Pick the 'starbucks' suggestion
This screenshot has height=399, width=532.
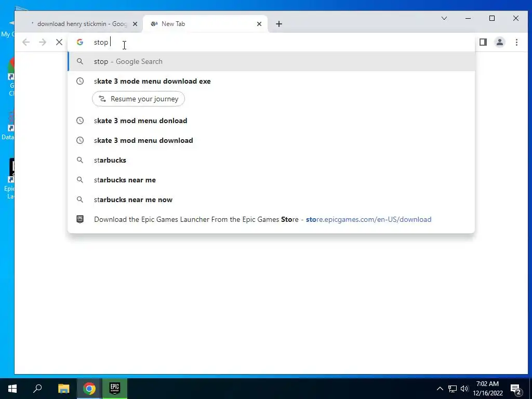click(x=271, y=160)
